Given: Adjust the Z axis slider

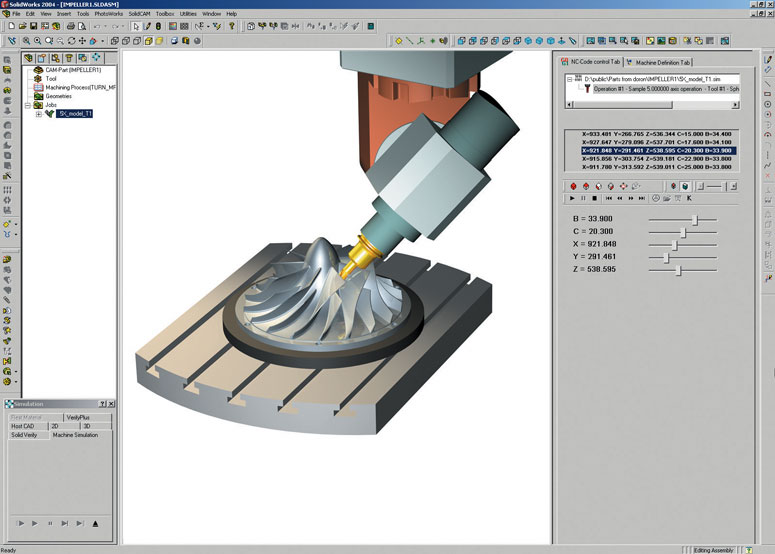Looking at the screenshot, I should click(679, 270).
